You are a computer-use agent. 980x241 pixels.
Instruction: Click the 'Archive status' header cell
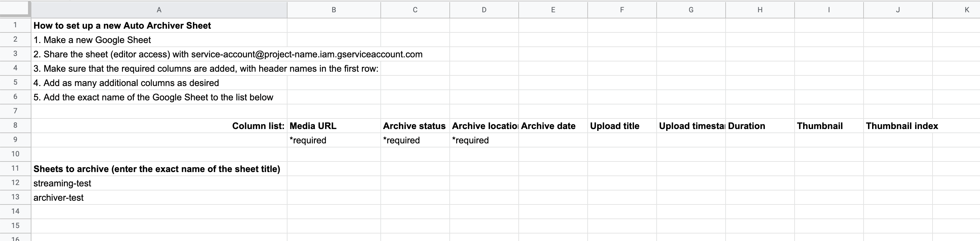[414, 125]
